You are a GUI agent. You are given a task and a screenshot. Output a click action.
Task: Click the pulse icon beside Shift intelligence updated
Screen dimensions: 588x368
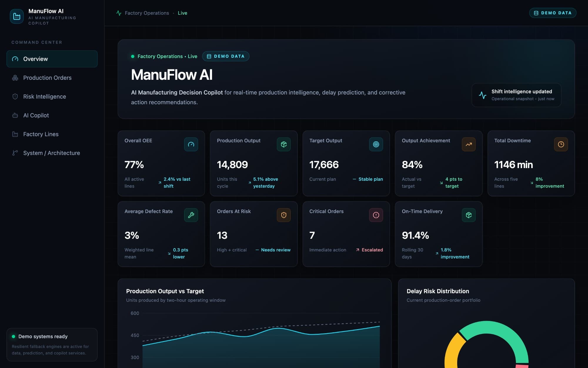482,95
